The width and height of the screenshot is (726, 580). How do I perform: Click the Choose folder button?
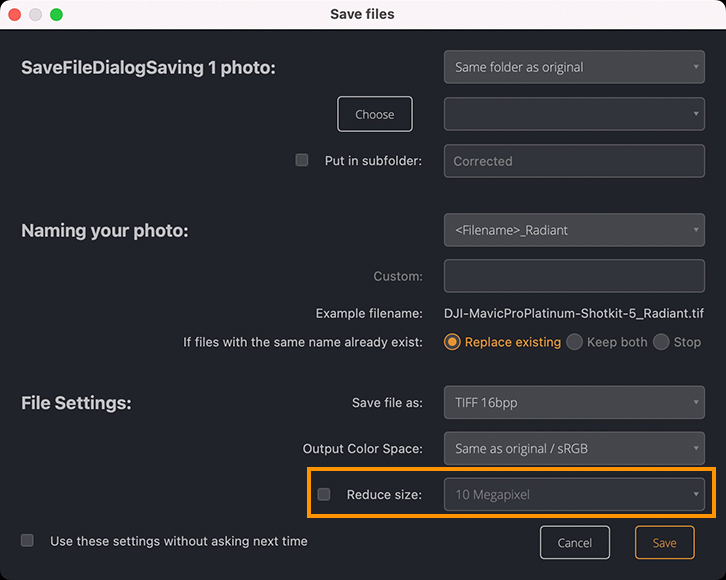tap(375, 114)
